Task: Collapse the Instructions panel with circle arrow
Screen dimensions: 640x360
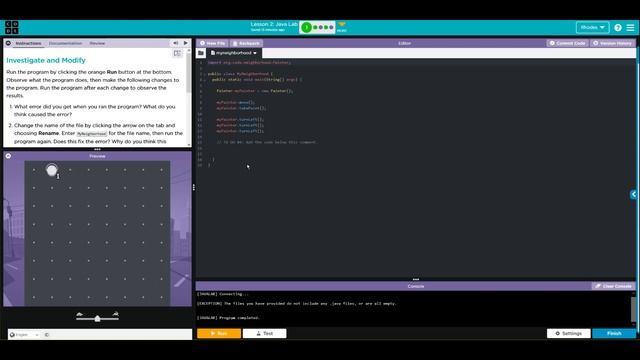Action: click(8, 43)
